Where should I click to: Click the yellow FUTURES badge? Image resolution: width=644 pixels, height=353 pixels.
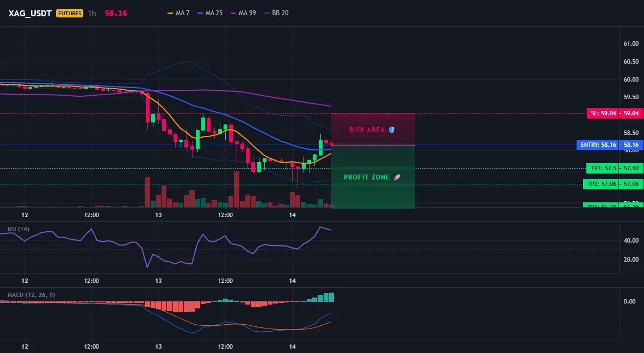(x=70, y=13)
